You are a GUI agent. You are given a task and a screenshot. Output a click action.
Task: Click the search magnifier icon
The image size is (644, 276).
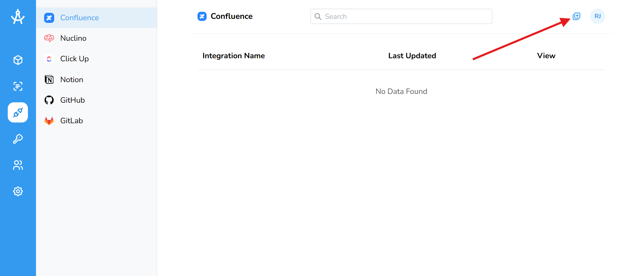[x=318, y=16]
